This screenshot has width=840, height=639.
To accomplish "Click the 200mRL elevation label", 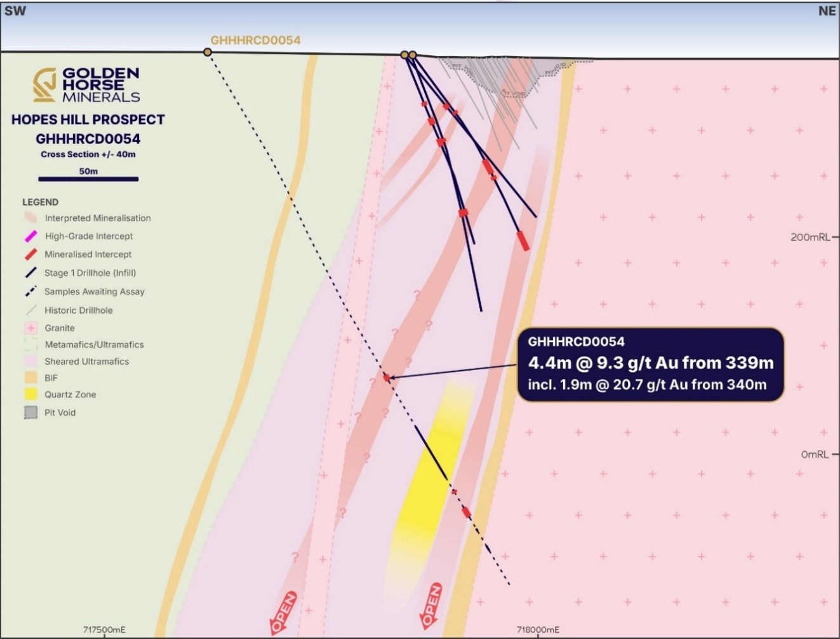I will click(x=810, y=237).
